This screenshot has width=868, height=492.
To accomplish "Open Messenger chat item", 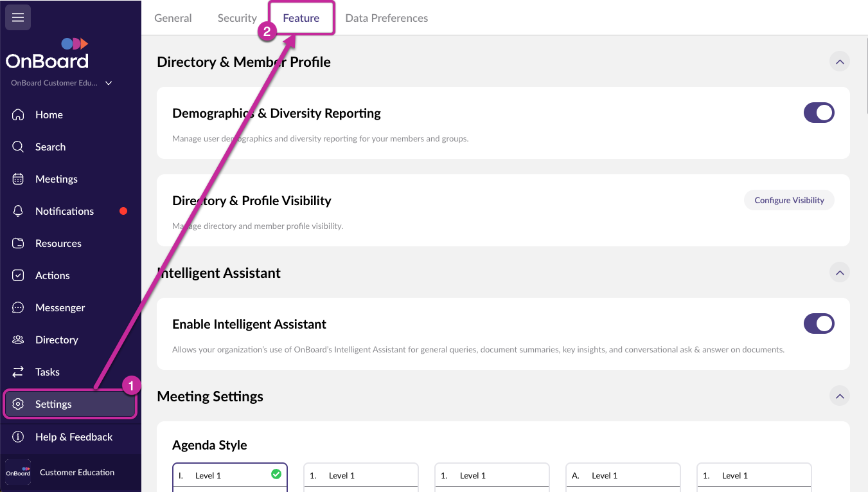I will click(60, 307).
